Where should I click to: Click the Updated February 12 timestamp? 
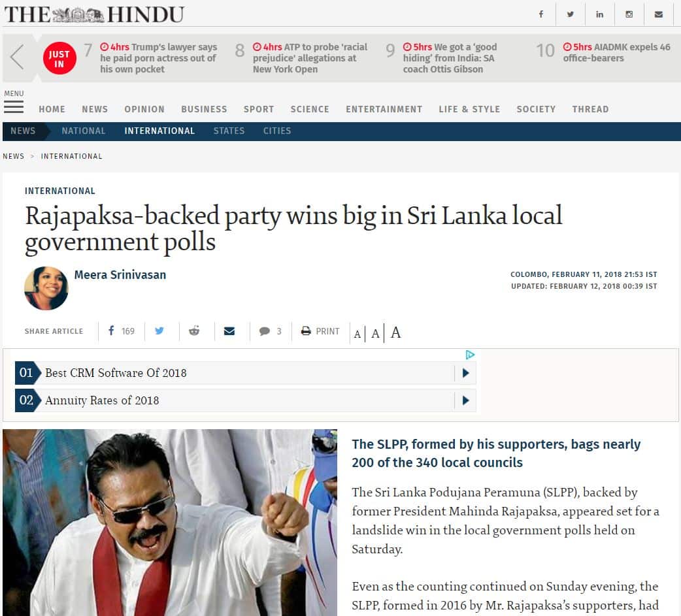pyautogui.click(x=584, y=286)
